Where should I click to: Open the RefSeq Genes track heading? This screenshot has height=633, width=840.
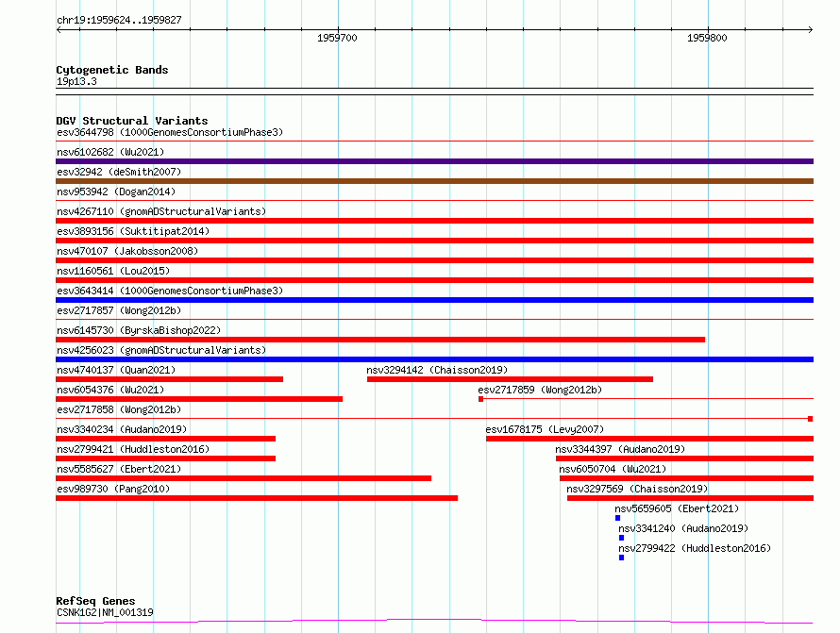click(95, 601)
